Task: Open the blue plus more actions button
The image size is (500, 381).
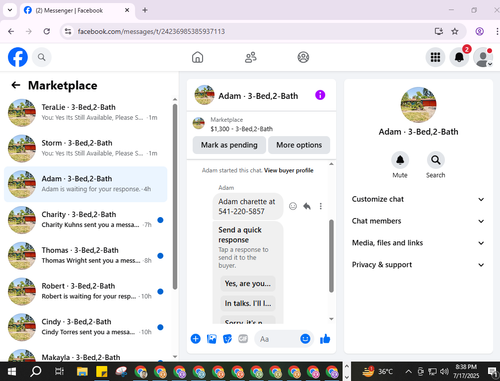Action: (x=196, y=339)
